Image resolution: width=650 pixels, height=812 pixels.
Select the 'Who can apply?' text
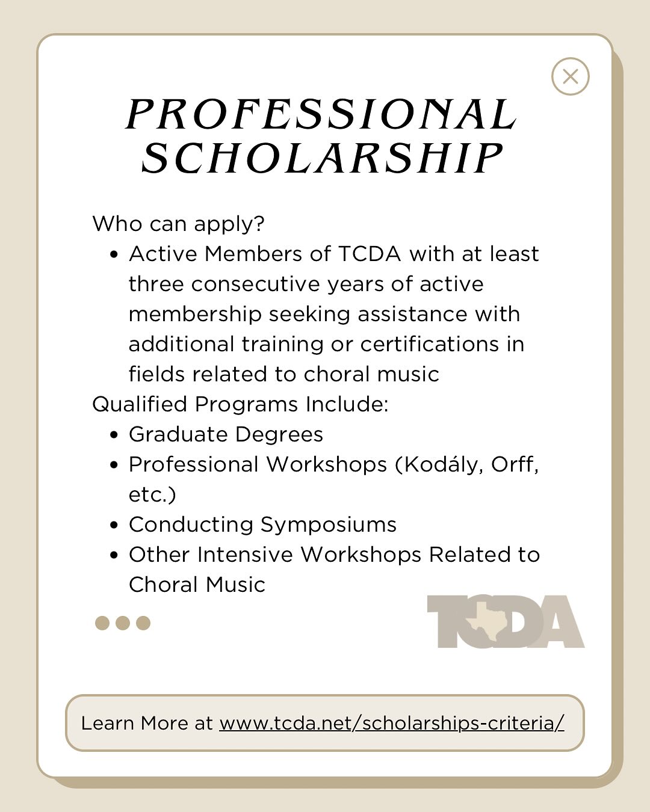pyautogui.click(x=179, y=224)
